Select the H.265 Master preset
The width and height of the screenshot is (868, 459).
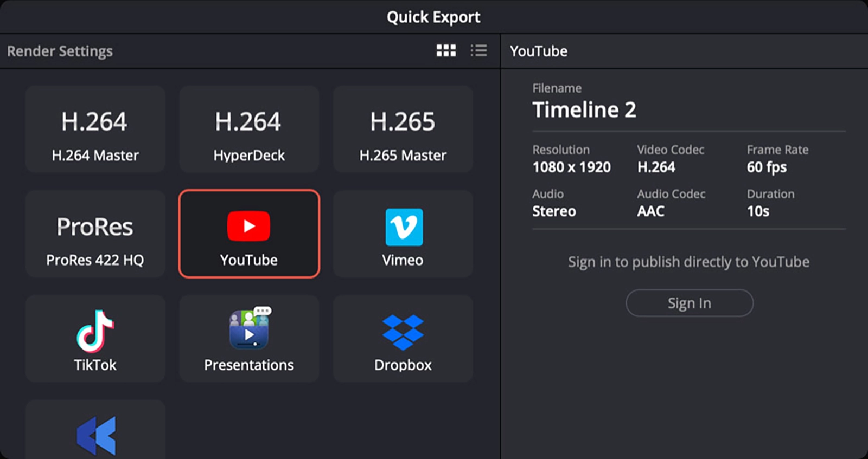403,130
